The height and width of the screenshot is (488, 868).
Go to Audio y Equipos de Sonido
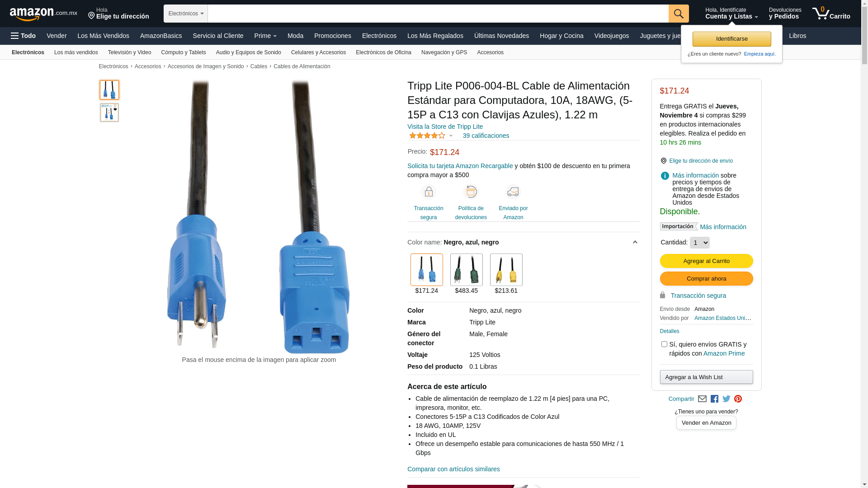pyautogui.click(x=249, y=52)
